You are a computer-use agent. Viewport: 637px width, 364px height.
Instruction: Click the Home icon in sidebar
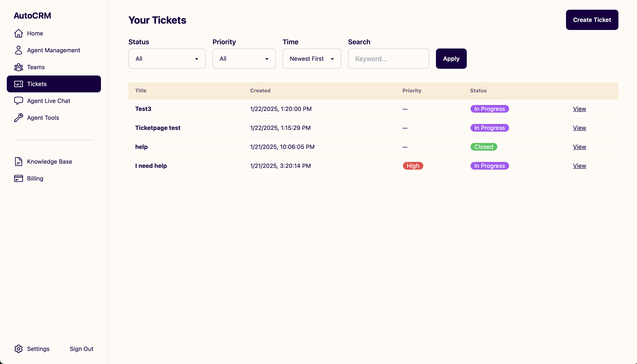tap(19, 33)
